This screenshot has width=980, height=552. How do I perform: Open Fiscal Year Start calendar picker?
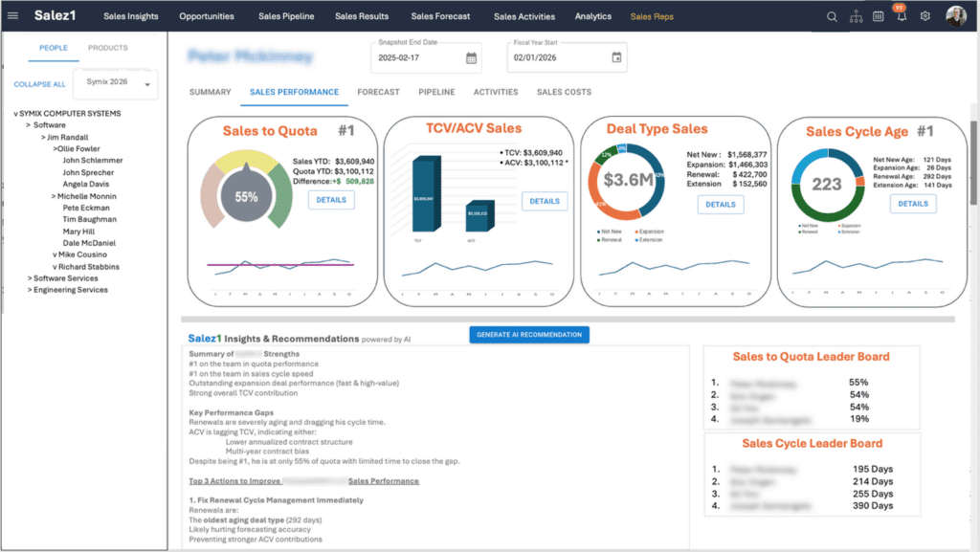(x=616, y=58)
